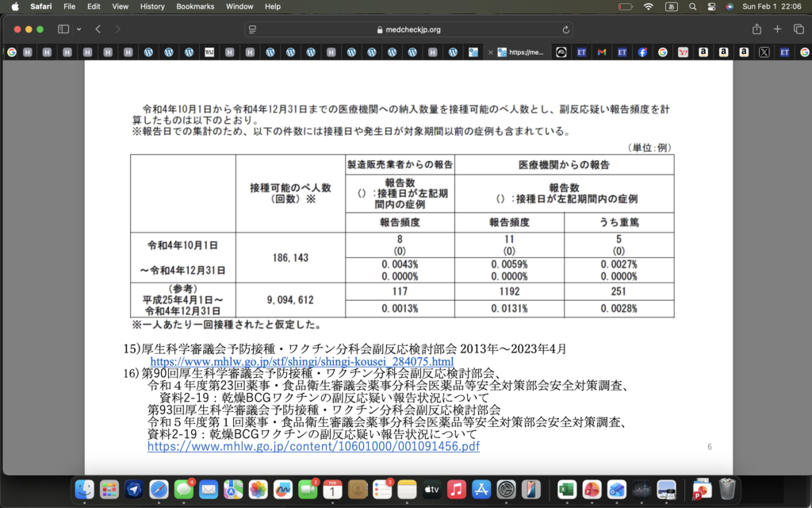
Task: Click the medcheckjp.org address bar
Action: (408, 29)
